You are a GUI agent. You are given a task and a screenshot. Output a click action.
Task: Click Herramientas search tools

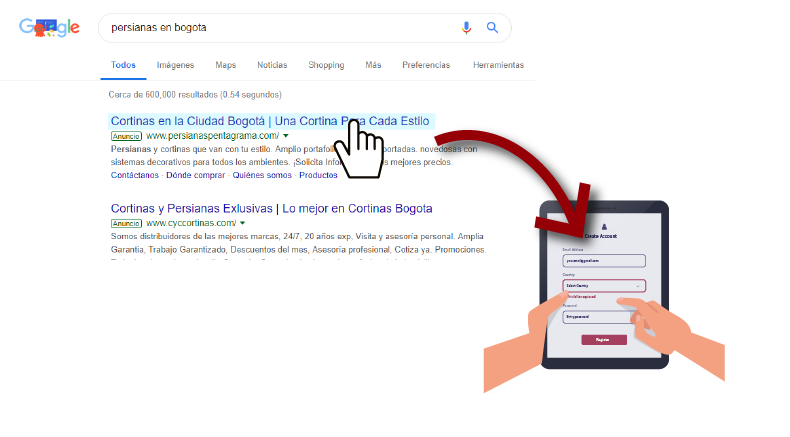498,65
